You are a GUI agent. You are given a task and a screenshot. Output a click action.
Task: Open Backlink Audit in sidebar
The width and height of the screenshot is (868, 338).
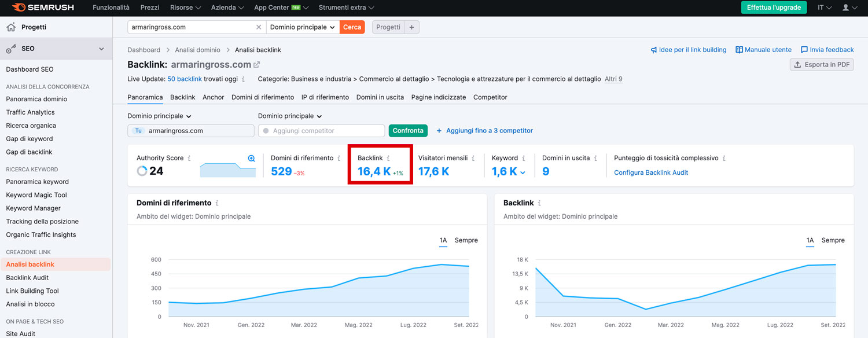tap(27, 278)
